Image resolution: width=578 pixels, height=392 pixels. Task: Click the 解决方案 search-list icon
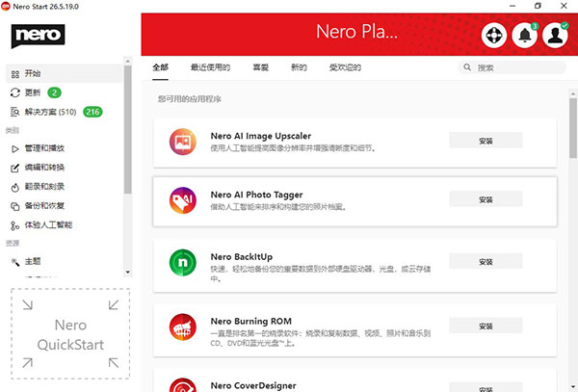tap(15, 112)
